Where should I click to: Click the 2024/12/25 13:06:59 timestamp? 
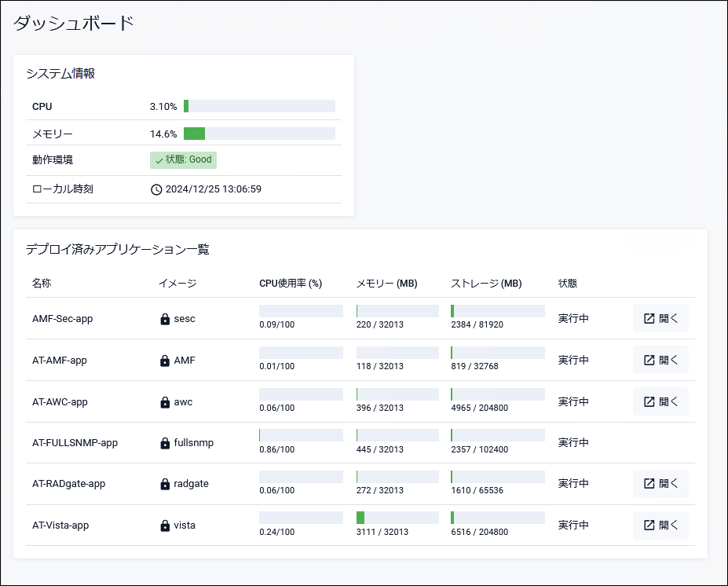coord(214,189)
